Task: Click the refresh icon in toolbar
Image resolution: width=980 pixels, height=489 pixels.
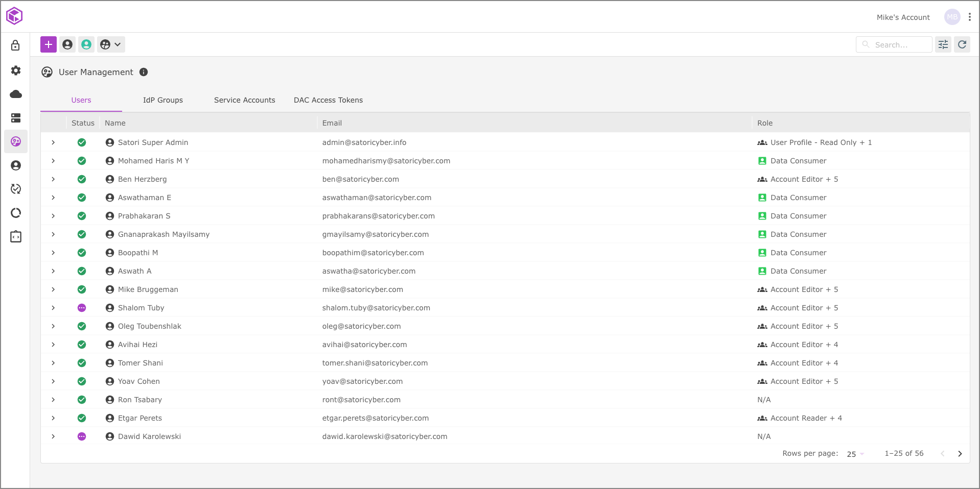Action: 962,44
